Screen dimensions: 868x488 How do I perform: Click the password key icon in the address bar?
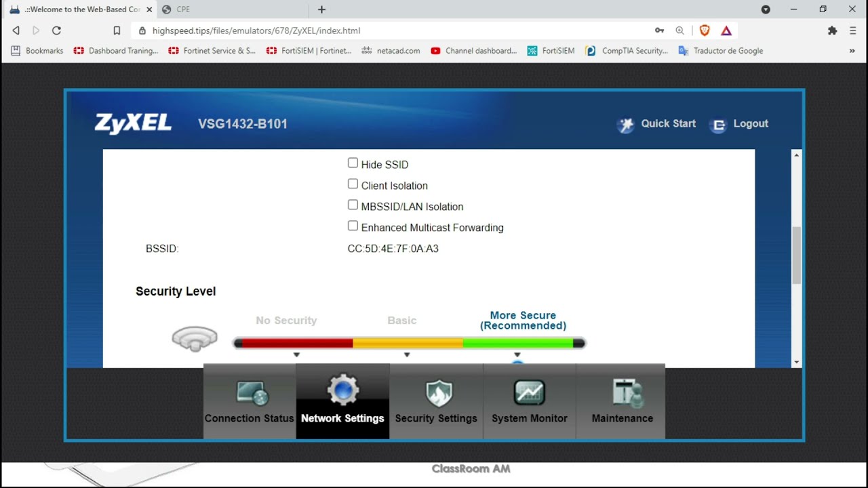point(659,30)
